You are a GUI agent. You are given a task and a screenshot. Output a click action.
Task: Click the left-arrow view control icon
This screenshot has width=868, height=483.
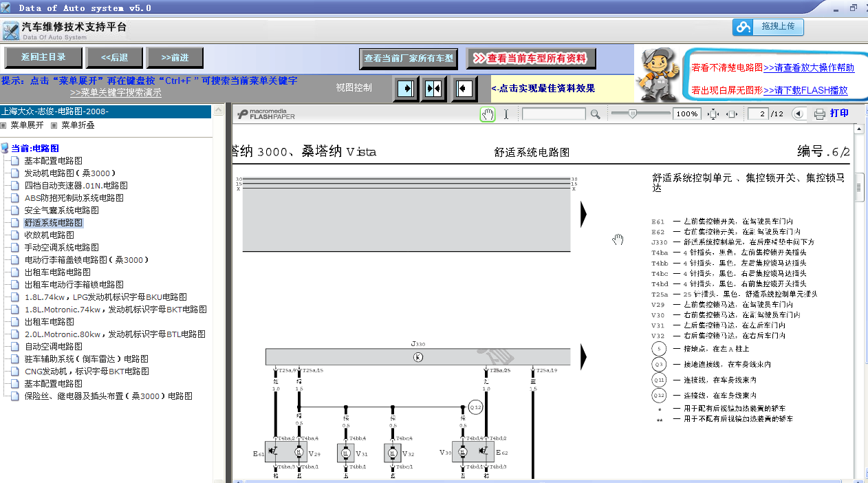465,89
